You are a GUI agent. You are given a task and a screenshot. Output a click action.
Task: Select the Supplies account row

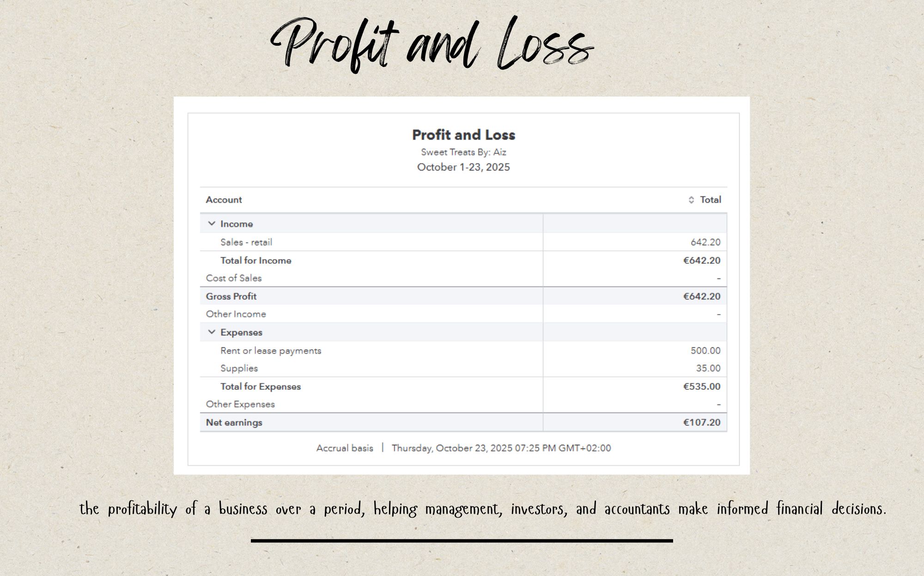[x=239, y=368]
